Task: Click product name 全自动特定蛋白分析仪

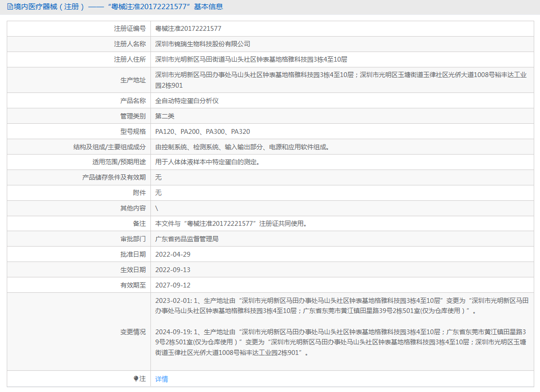Action: 187,101
